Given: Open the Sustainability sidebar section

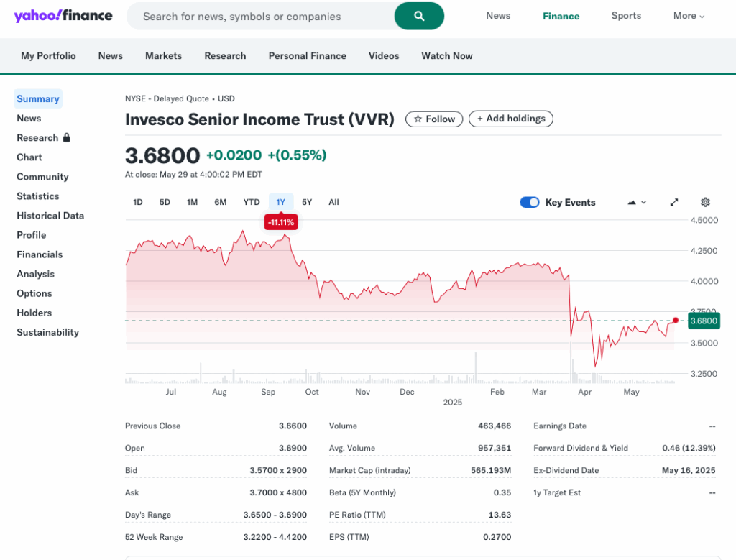Looking at the screenshot, I should click(48, 332).
